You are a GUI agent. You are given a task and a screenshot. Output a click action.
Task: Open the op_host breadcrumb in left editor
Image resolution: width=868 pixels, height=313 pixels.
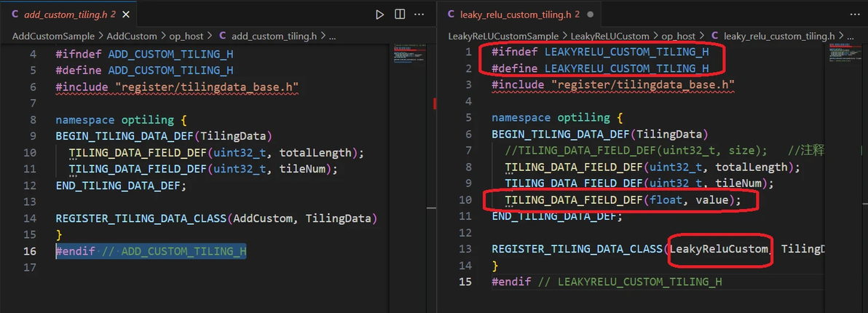[186, 36]
